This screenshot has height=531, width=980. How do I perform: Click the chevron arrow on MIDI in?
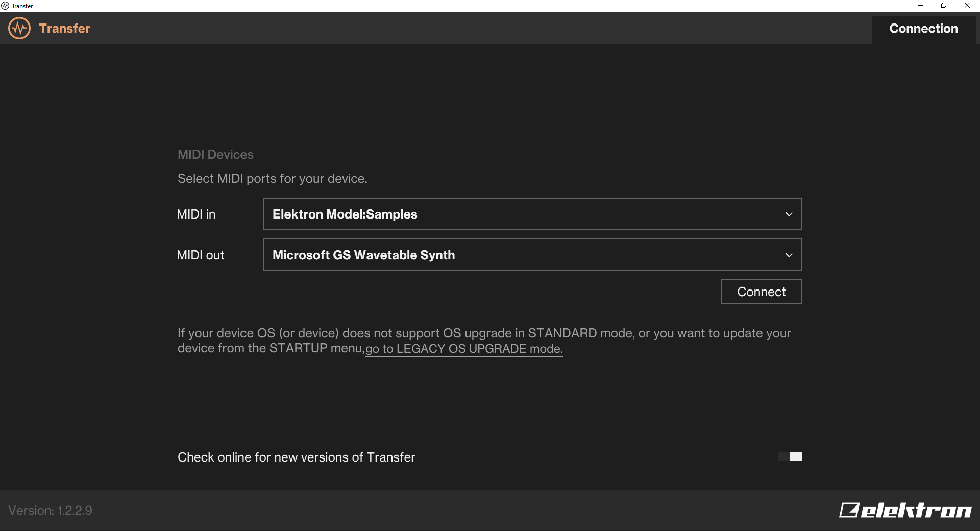(x=789, y=214)
